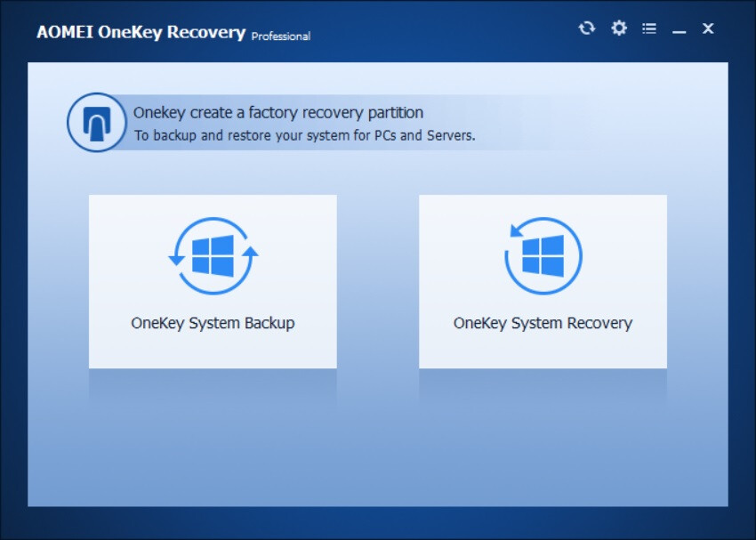
Task: Click the AOMEI OneKey Recovery title text
Action: coord(141,32)
